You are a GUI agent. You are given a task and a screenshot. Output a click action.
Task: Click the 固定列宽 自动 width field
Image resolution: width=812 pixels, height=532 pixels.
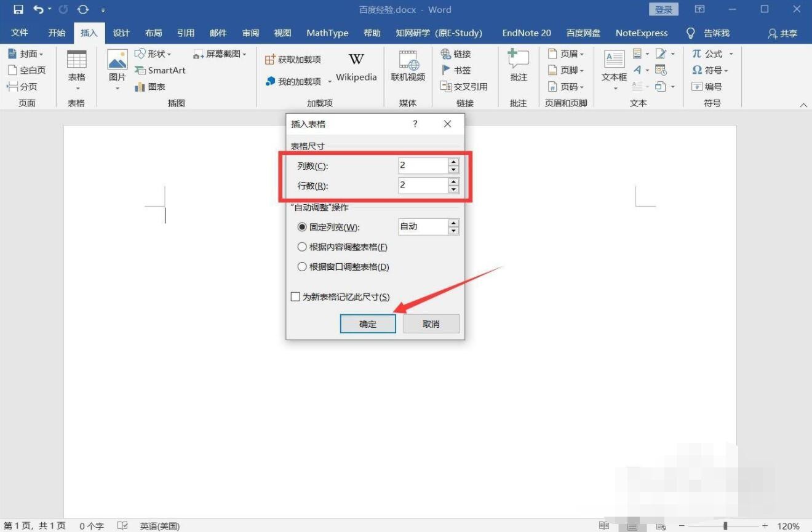tap(423, 226)
